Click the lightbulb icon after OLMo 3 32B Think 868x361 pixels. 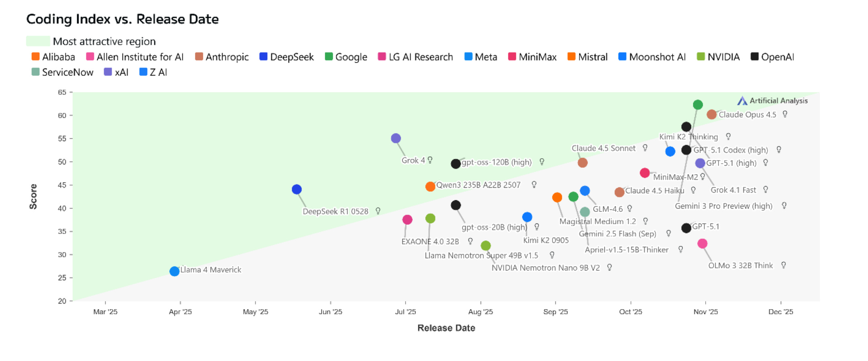click(x=784, y=265)
